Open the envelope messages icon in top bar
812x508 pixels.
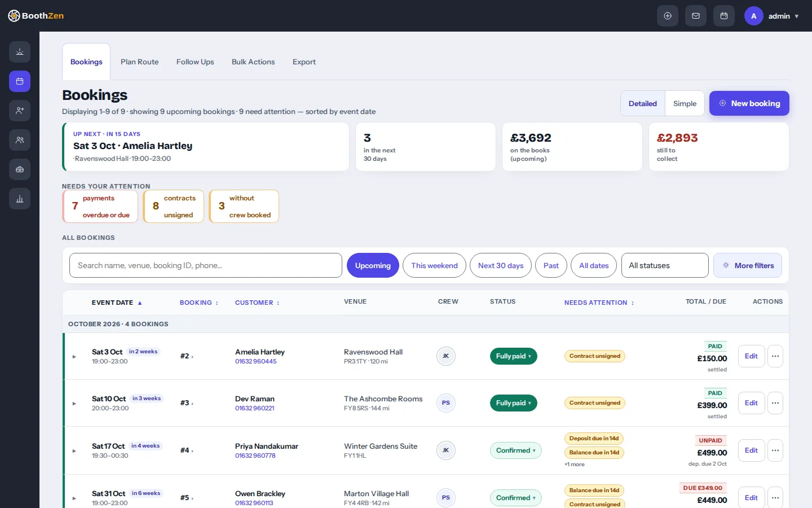click(x=696, y=16)
